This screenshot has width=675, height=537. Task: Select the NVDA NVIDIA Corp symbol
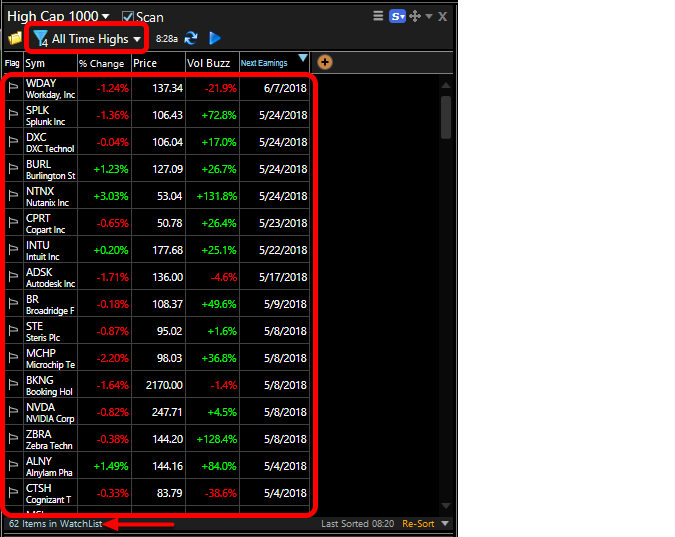[50, 412]
